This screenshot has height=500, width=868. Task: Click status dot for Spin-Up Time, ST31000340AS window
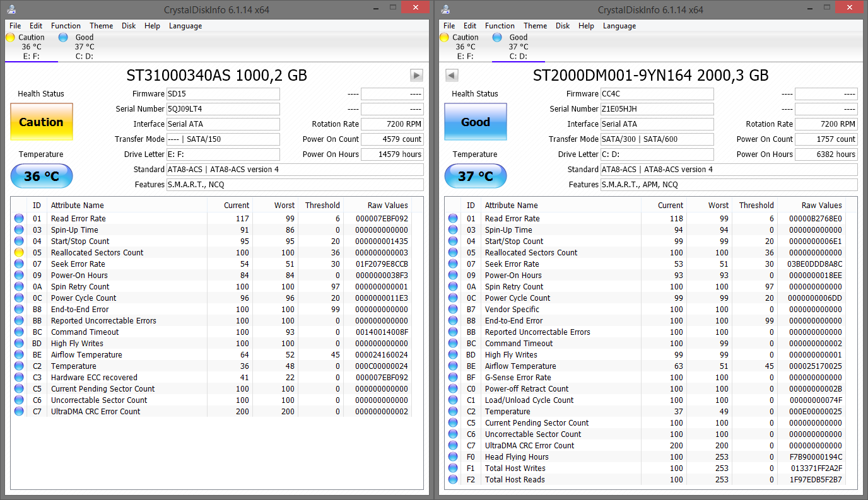pos(19,230)
